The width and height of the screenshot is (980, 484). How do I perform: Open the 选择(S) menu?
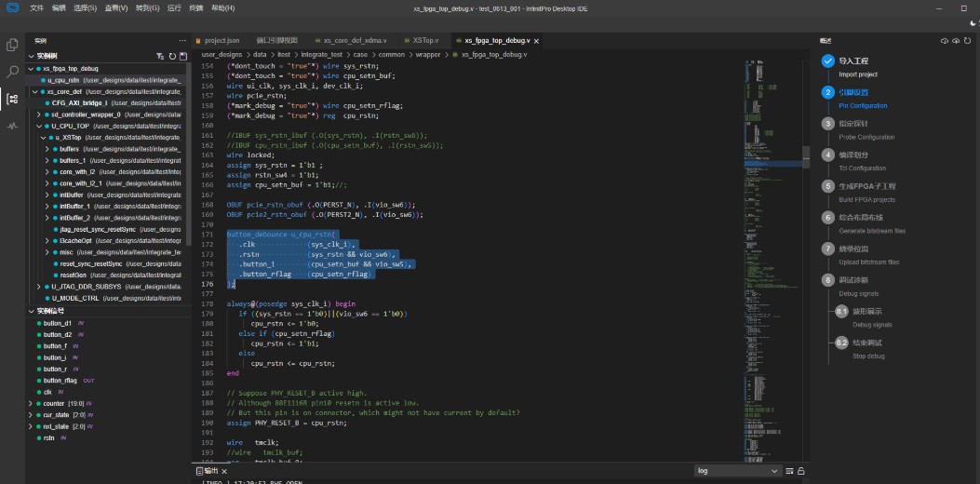click(85, 8)
